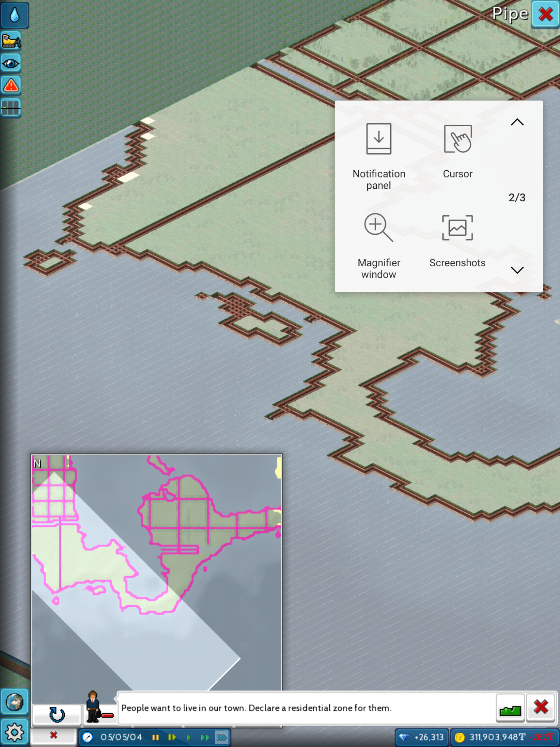Open the Screenshots option
560x747 pixels.
click(457, 241)
